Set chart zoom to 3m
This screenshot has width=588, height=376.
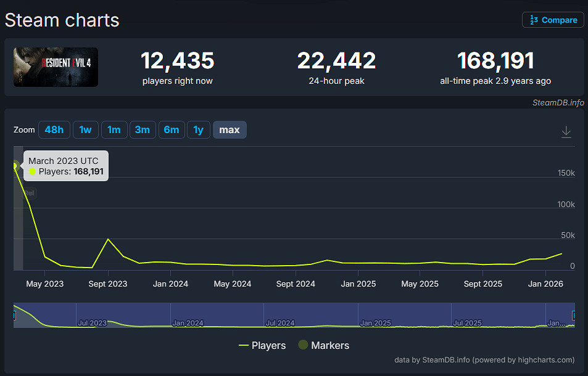[142, 129]
